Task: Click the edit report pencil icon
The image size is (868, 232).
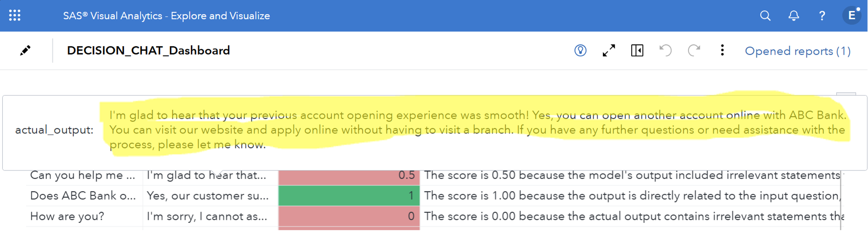Action: [25, 51]
